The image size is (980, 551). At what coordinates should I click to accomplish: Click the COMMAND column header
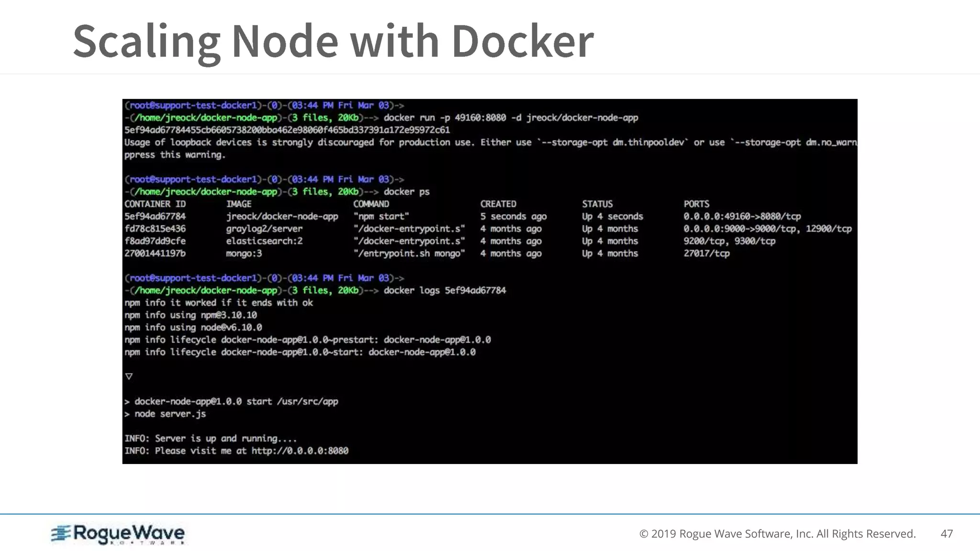coord(371,204)
